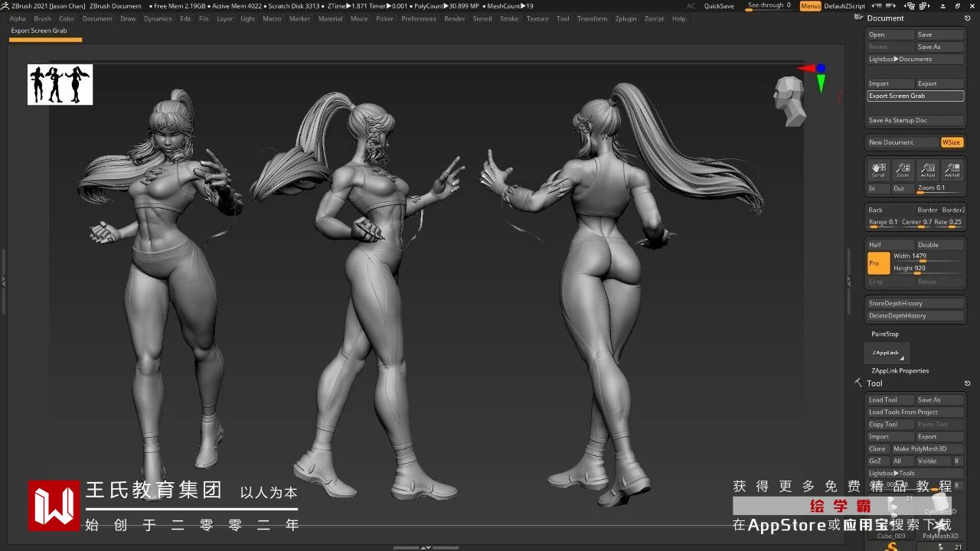This screenshot has width=980, height=551.
Task: Click the Load Tool button
Action: tap(890, 399)
